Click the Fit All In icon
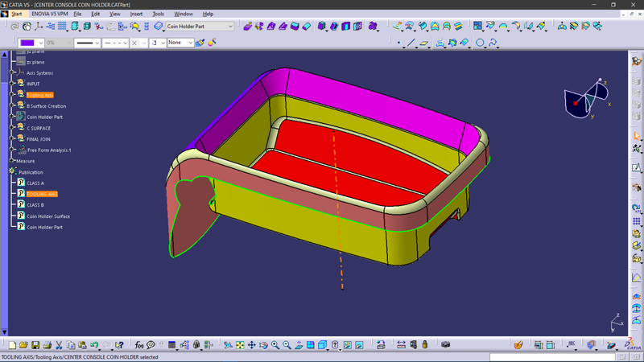 pos(240,345)
